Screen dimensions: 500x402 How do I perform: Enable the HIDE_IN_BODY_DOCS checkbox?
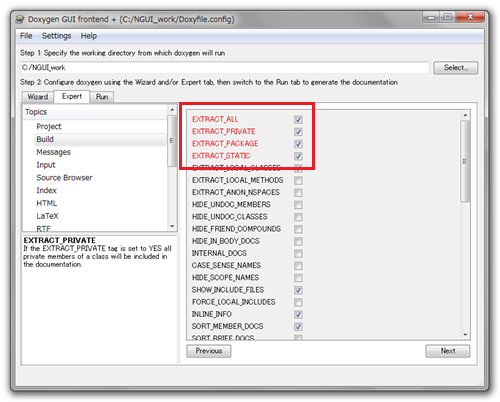[298, 241]
